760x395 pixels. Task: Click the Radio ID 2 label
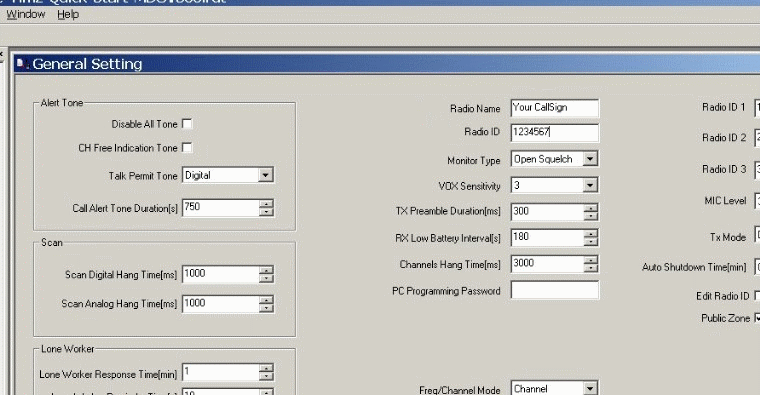(x=724, y=138)
